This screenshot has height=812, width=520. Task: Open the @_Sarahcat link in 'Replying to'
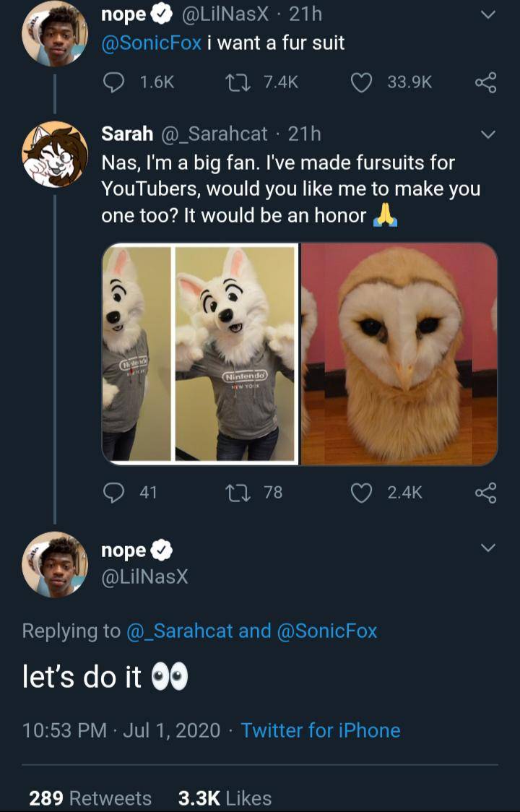coord(180,631)
